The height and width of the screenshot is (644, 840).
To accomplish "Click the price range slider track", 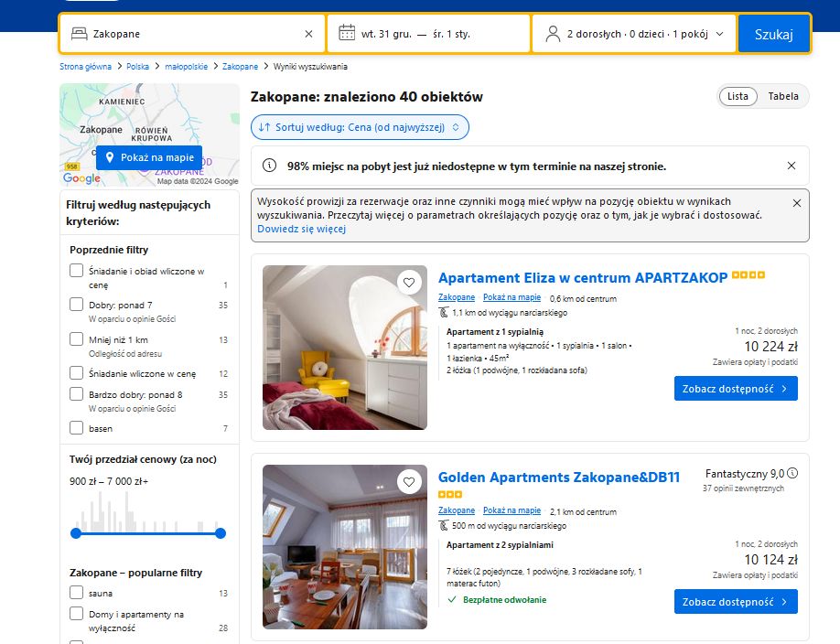I will 148,533.
